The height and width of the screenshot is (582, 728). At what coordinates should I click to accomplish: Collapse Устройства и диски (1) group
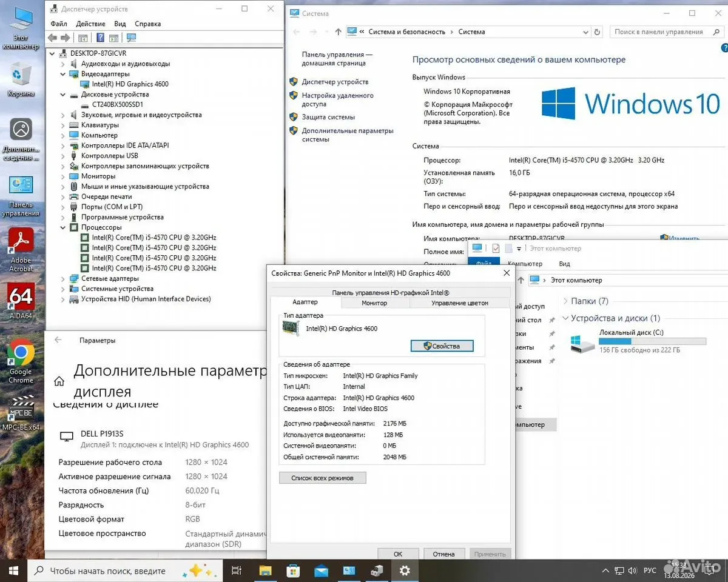pyautogui.click(x=566, y=318)
